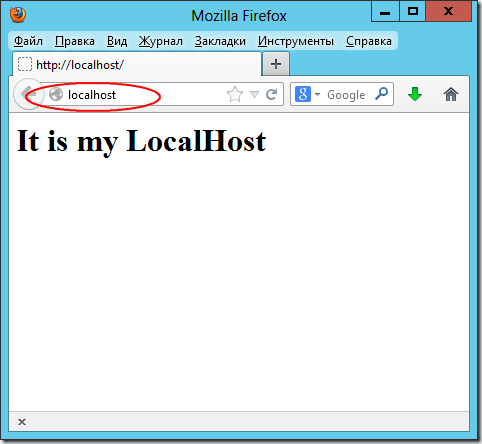Open the Закладки menu

220,41
